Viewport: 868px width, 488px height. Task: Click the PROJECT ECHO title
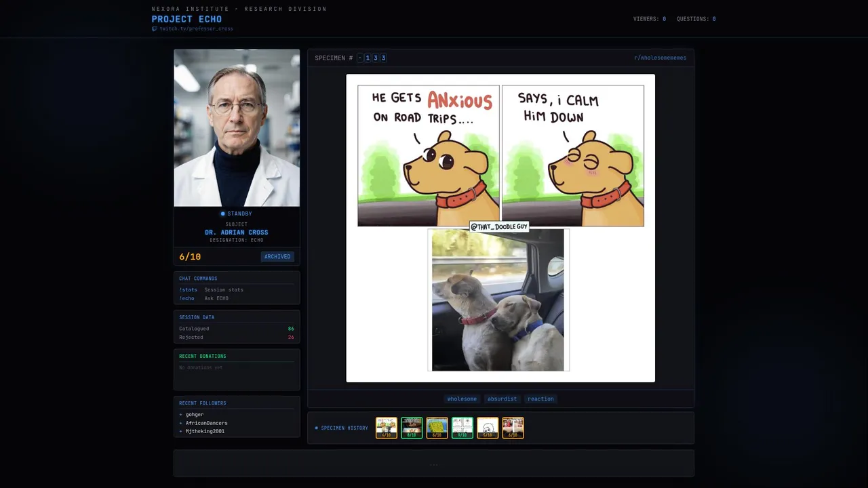click(186, 19)
